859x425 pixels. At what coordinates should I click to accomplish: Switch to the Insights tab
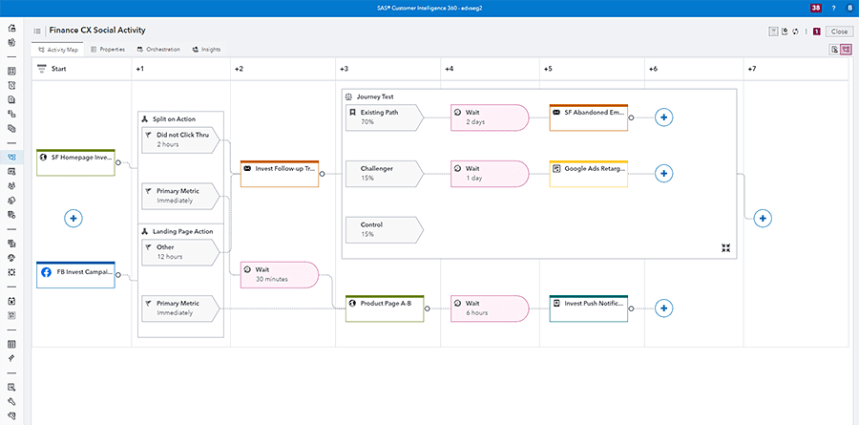pos(207,49)
